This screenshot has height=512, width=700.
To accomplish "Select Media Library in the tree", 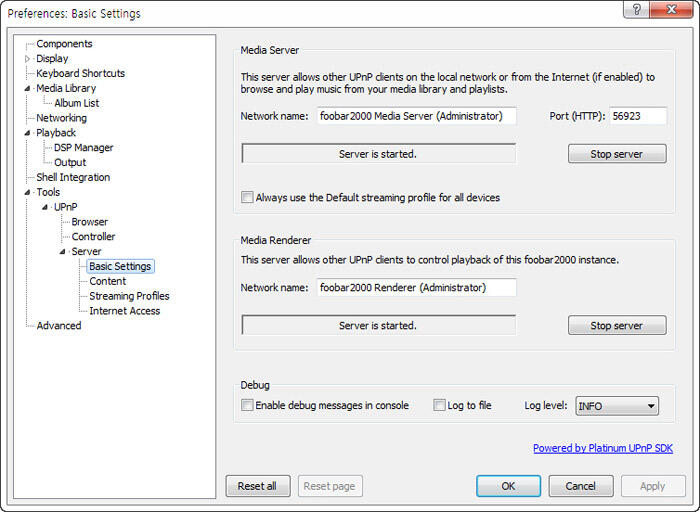I will tap(66, 88).
